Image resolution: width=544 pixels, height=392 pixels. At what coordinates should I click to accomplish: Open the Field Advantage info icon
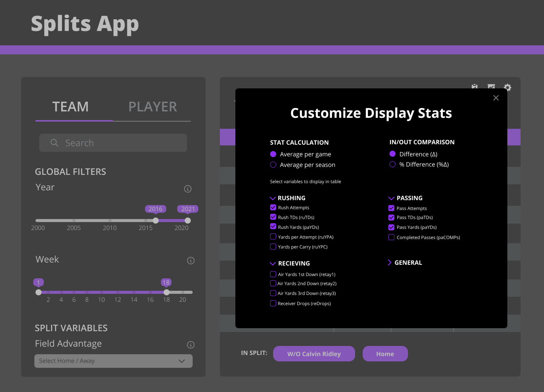click(x=191, y=345)
